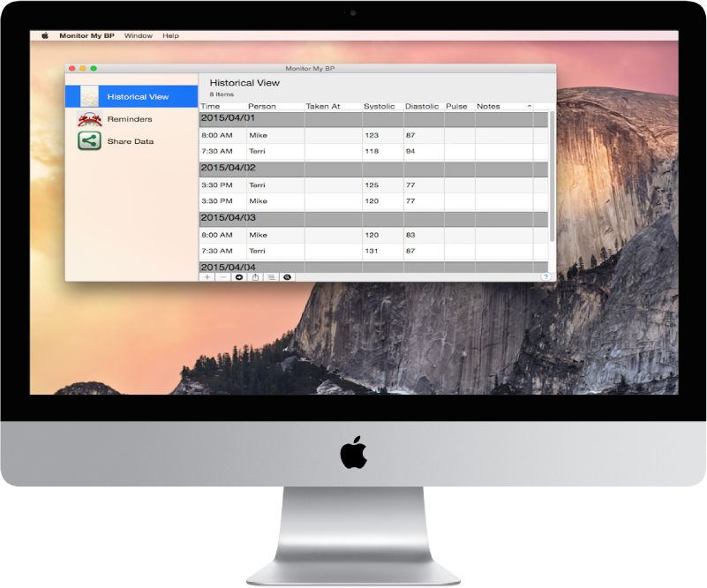Select the 2015/04/01 date group row
Viewport: 707px width, 588px height.
(373, 119)
